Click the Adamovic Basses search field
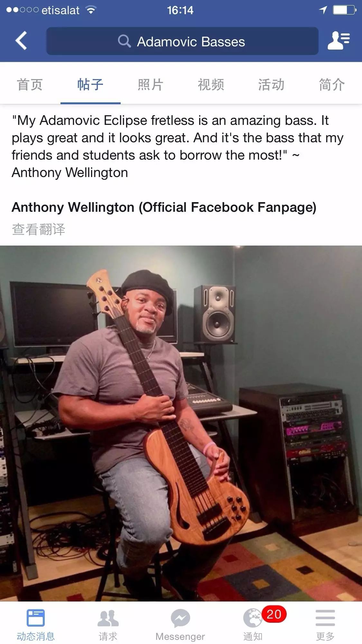362x644 pixels. click(182, 41)
